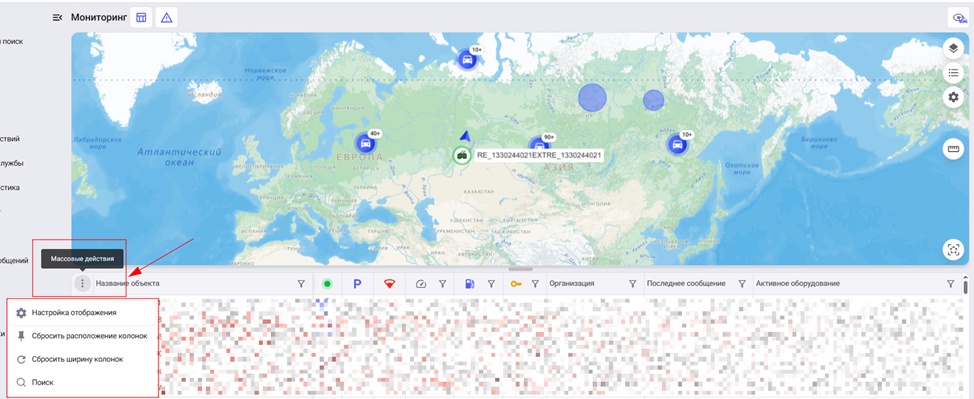Filter the Название объекта column
The height and width of the screenshot is (399, 974).
pyautogui.click(x=301, y=284)
